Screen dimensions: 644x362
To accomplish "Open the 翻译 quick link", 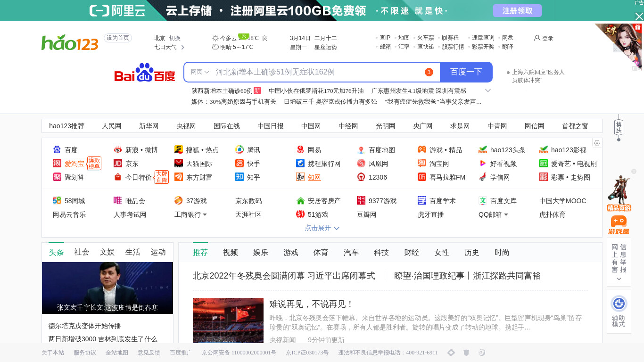I will point(508,47).
